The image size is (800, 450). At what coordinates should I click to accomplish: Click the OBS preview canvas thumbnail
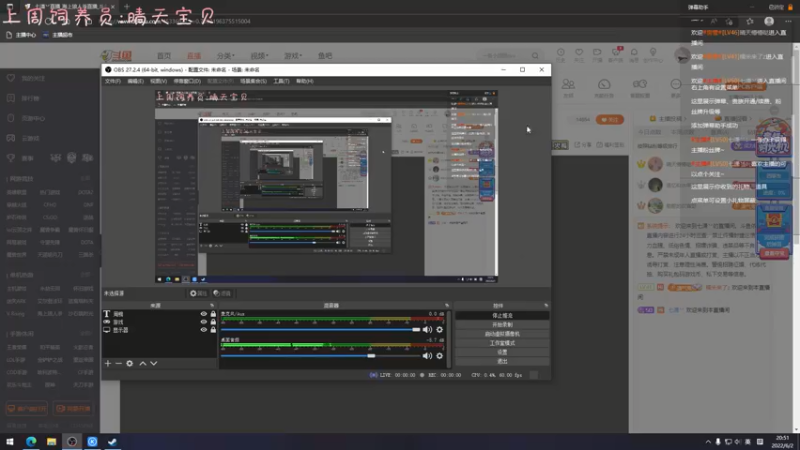point(327,187)
